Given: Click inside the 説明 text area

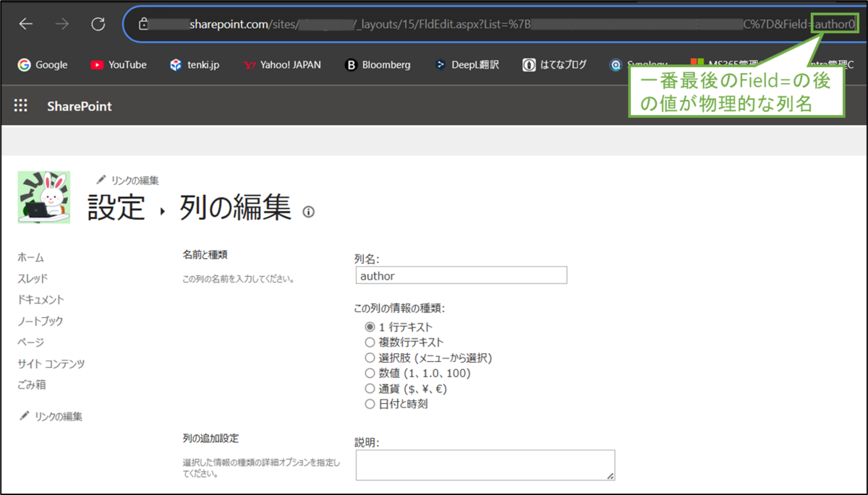Looking at the screenshot, I should [485, 465].
